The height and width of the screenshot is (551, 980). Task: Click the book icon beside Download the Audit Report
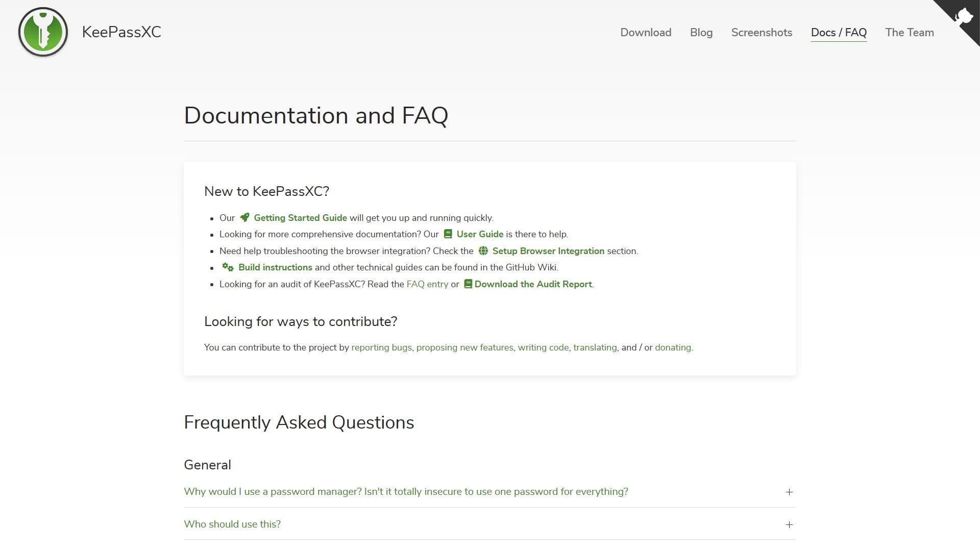coord(468,284)
